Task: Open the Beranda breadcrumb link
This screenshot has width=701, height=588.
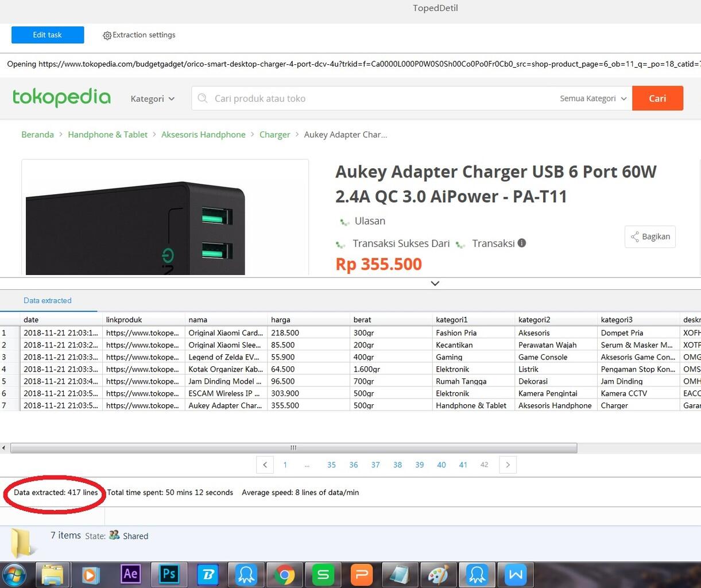Action: [x=37, y=134]
